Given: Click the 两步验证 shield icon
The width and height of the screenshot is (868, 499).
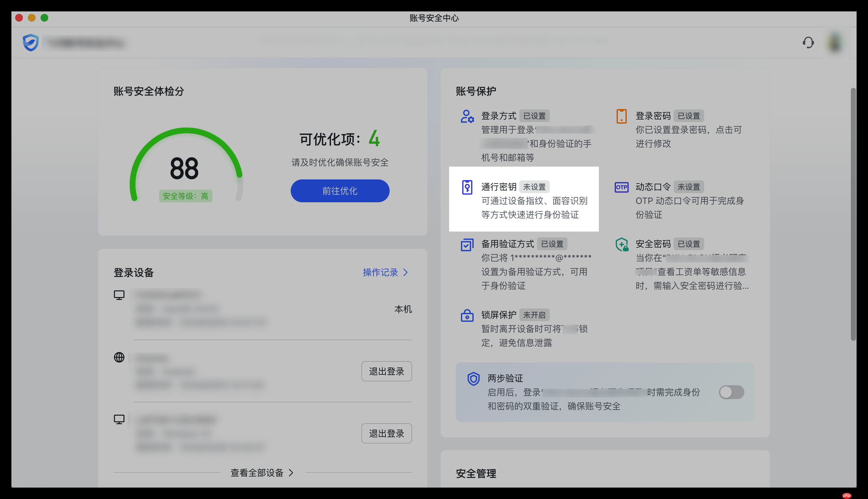Looking at the screenshot, I should pyautogui.click(x=473, y=379).
